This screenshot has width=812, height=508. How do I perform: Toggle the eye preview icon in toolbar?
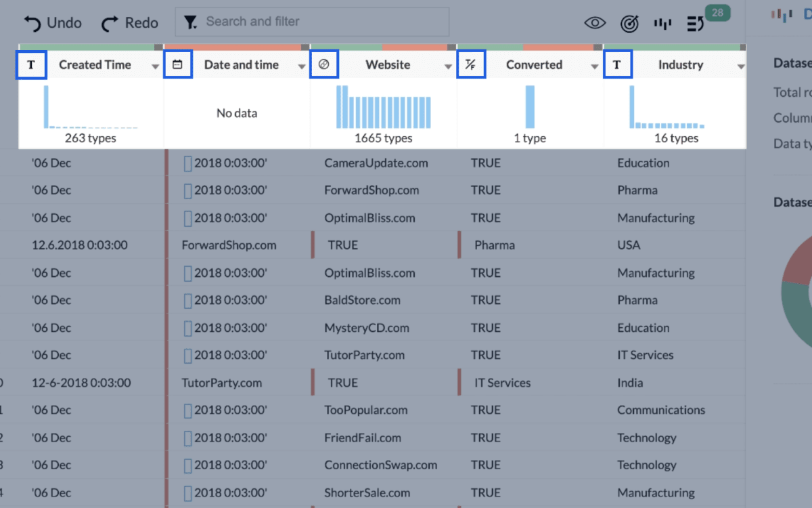click(x=595, y=23)
